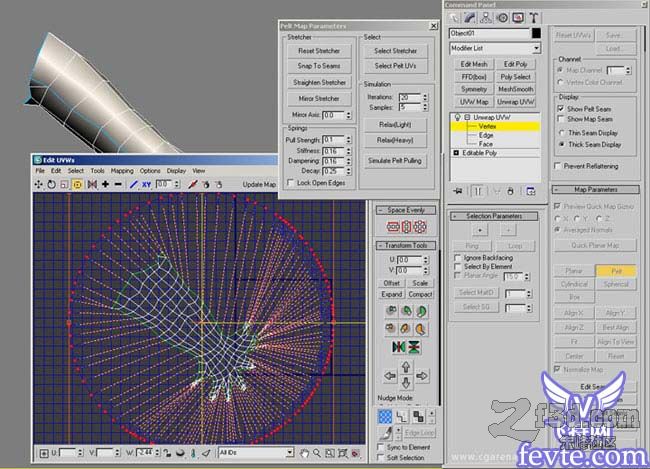Toggle Show Pelt Seam checkbox
This screenshot has width=650, height=469.
[561, 109]
